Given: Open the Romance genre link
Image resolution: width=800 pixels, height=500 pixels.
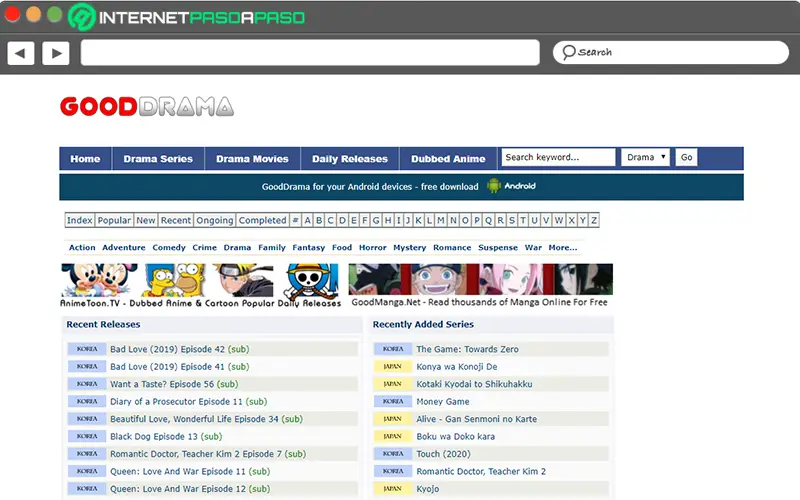Looking at the screenshot, I should point(452,247).
